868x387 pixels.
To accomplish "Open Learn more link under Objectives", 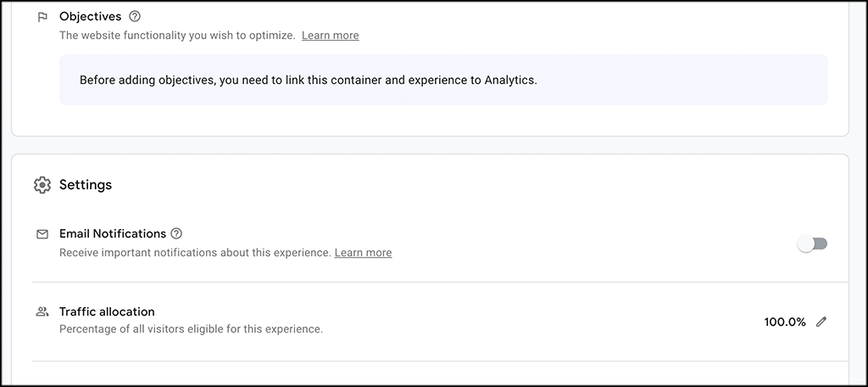I will click(x=331, y=36).
